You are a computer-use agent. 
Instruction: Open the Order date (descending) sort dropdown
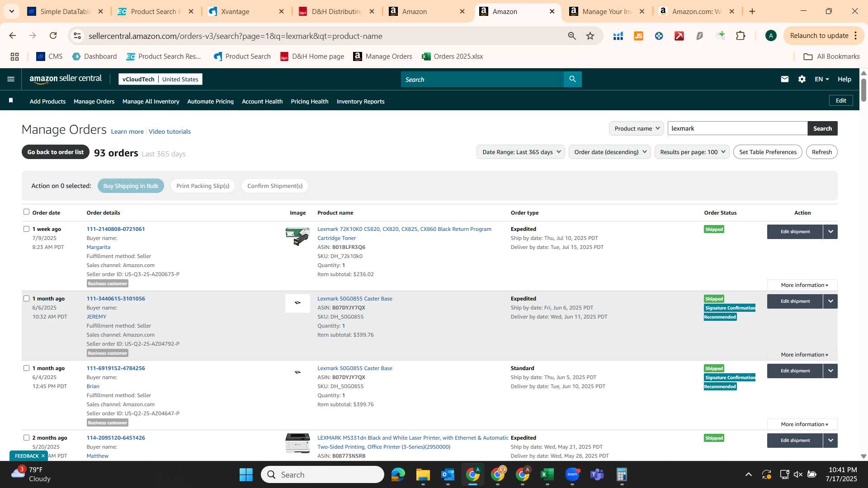(610, 152)
